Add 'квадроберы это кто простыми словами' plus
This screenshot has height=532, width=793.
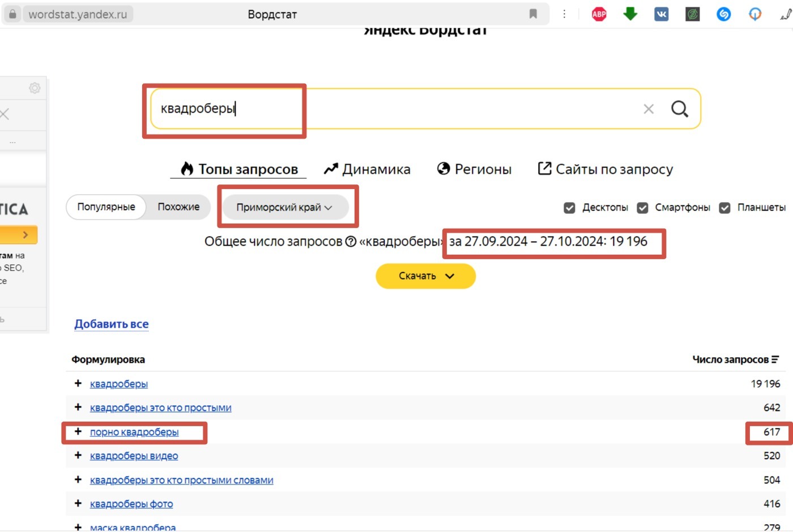78,480
